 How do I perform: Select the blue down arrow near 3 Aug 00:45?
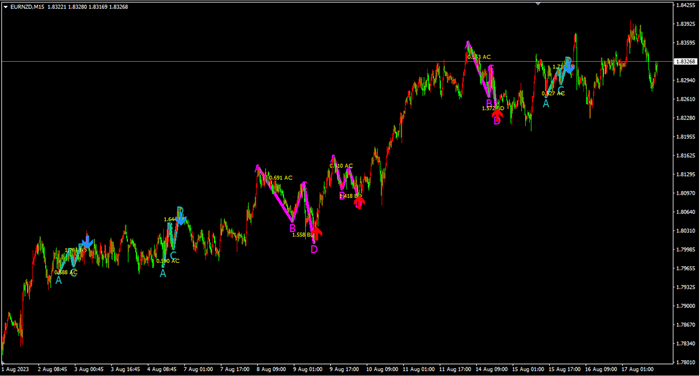(88, 242)
